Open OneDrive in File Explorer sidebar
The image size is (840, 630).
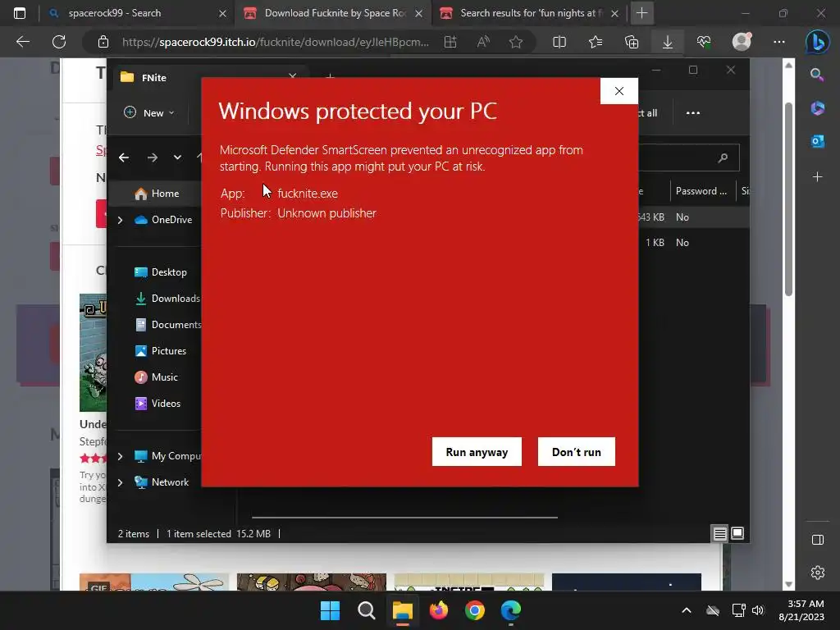163,220
